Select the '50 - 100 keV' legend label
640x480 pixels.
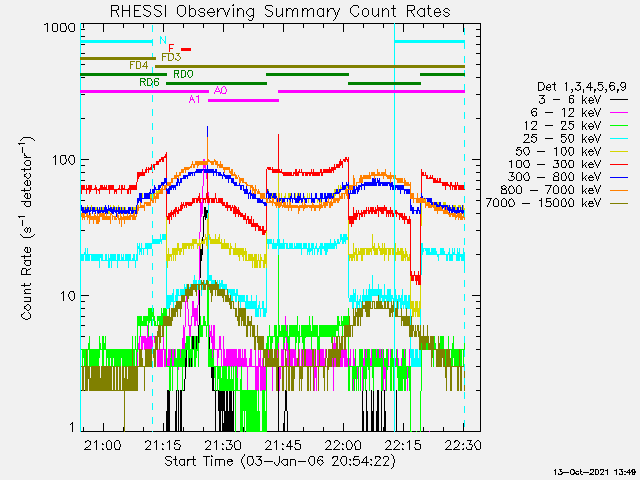pos(558,151)
